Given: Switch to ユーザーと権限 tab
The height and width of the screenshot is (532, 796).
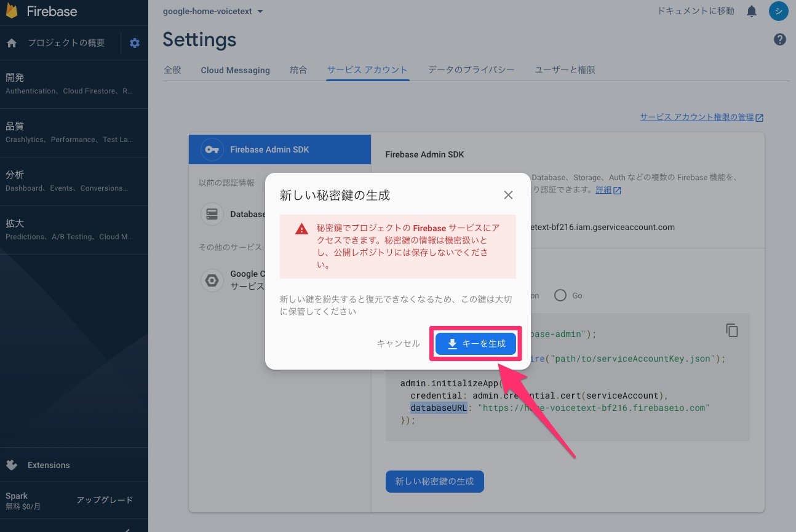Looking at the screenshot, I should pyautogui.click(x=565, y=70).
